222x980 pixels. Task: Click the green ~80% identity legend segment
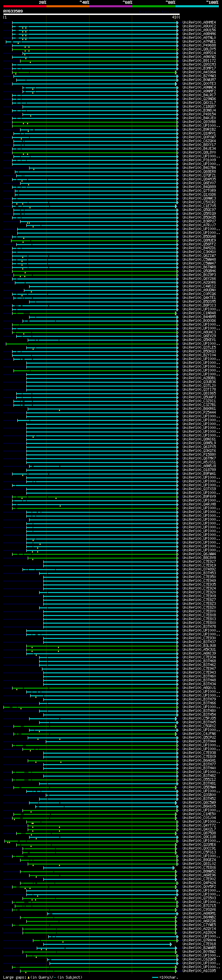(x=154, y=6)
